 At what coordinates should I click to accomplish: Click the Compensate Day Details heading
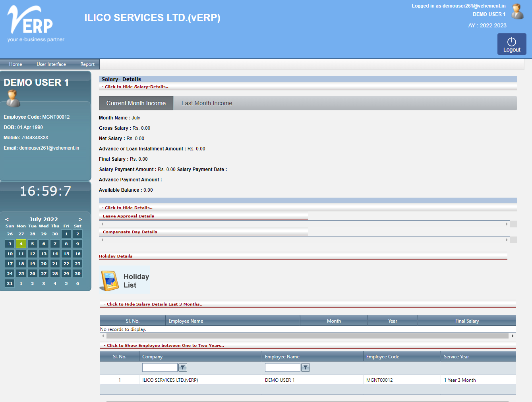tap(130, 232)
